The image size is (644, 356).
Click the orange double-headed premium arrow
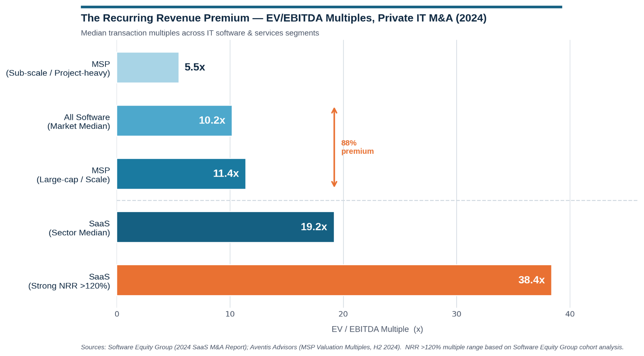[x=334, y=147]
